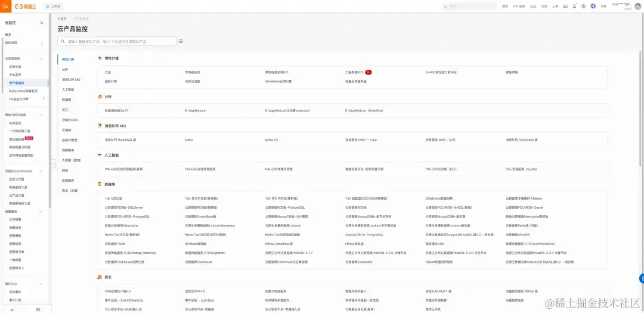
Task: Click the bottom-left sidebar swap icon
Action: (x=12, y=309)
